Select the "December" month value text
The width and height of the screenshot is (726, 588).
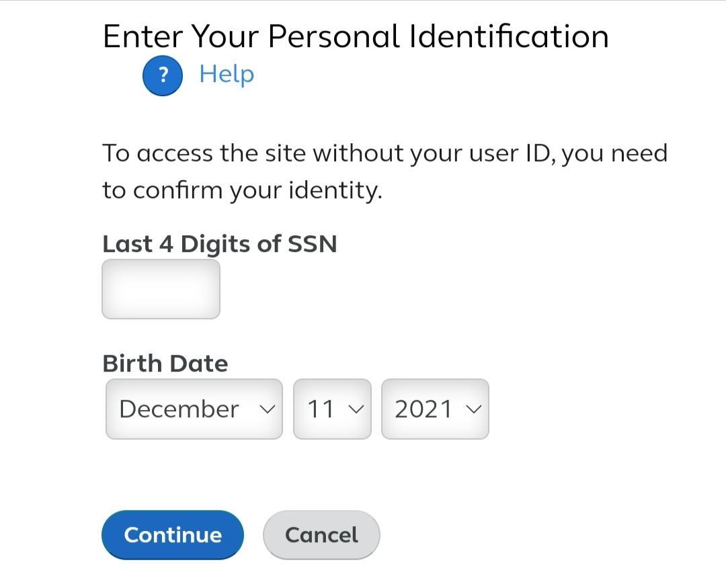pyautogui.click(x=179, y=409)
